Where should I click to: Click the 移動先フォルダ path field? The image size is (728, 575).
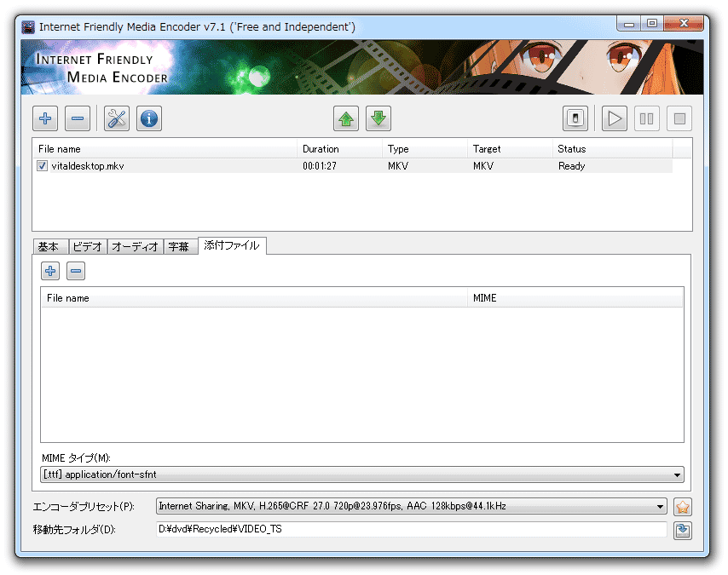(412, 530)
